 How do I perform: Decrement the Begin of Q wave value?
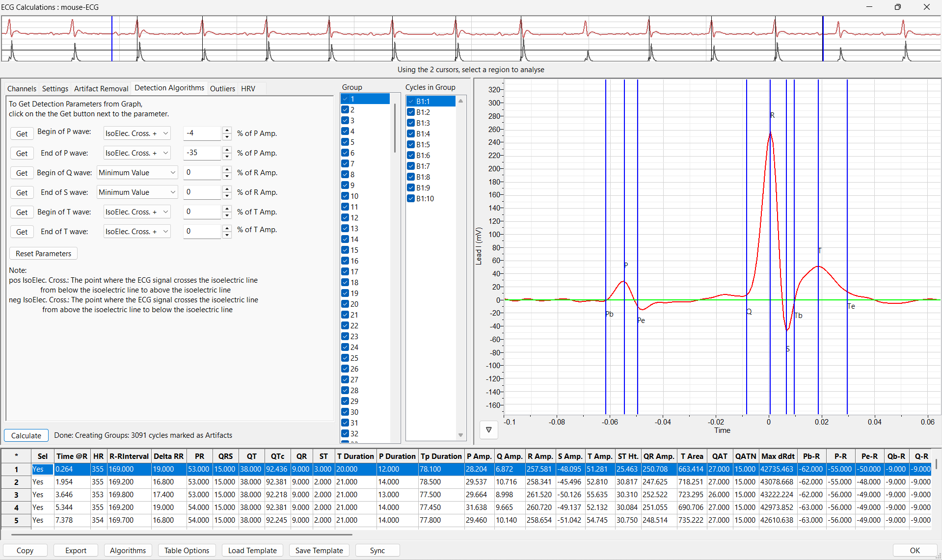pos(227,176)
